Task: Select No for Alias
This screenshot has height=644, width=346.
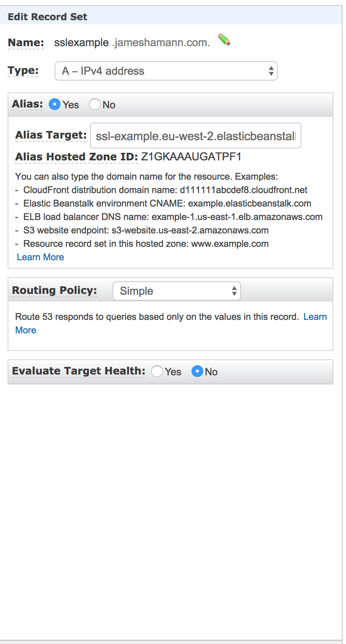Action: point(94,104)
